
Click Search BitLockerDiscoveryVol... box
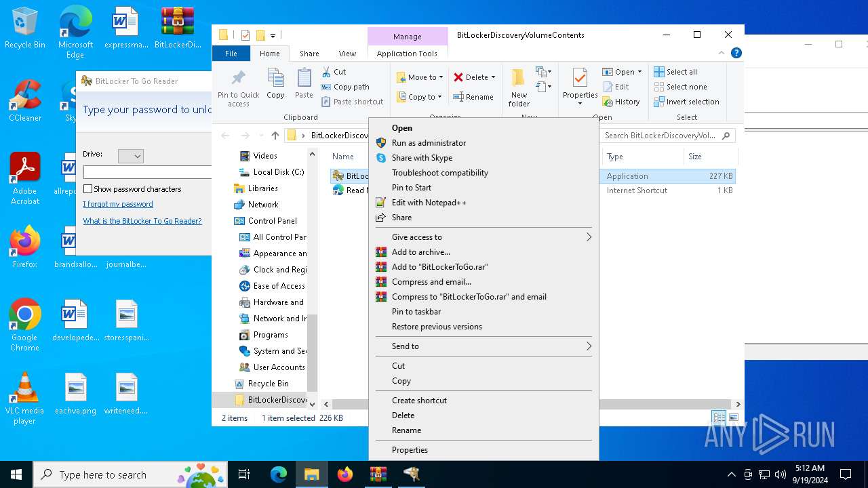(667, 136)
